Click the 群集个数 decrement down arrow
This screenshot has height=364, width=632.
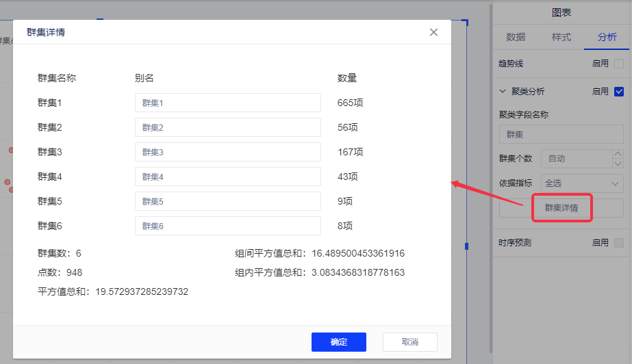coord(618,164)
